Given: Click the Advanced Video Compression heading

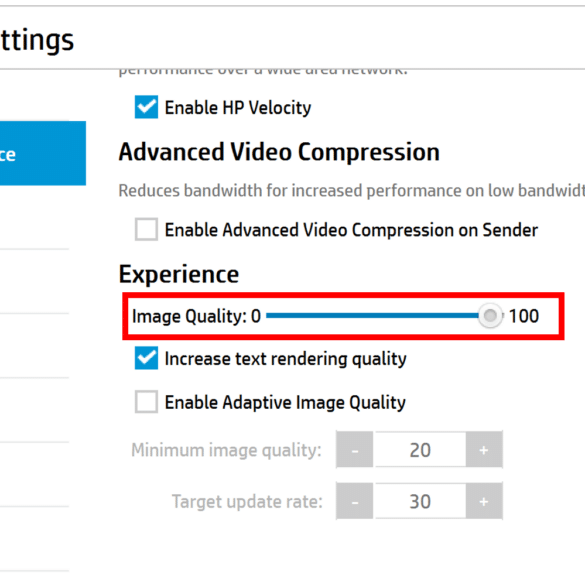Looking at the screenshot, I should [x=279, y=152].
